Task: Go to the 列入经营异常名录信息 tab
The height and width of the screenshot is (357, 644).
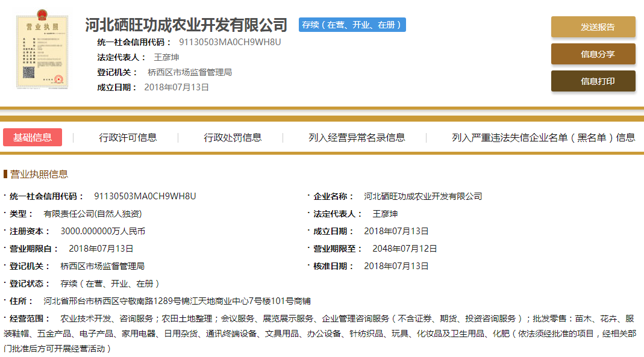Action: pyautogui.click(x=357, y=137)
